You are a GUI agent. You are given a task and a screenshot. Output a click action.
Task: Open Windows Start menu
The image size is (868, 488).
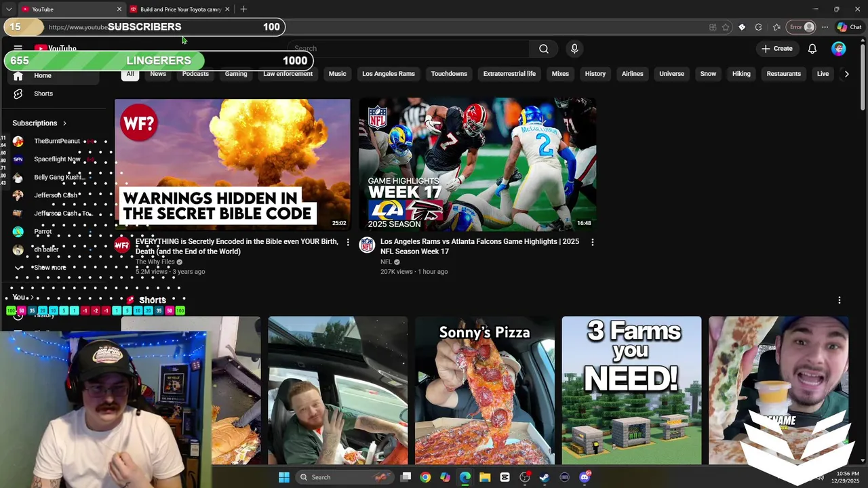[284, 477]
